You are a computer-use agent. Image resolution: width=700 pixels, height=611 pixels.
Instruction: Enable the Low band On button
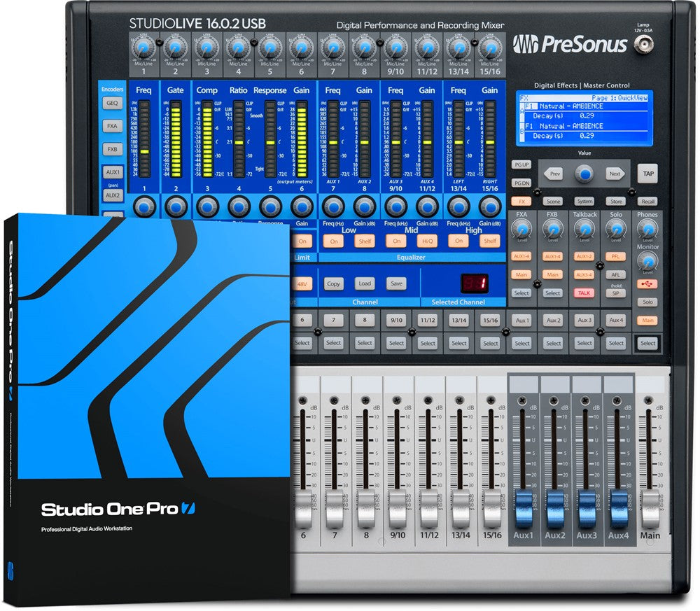point(333,241)
